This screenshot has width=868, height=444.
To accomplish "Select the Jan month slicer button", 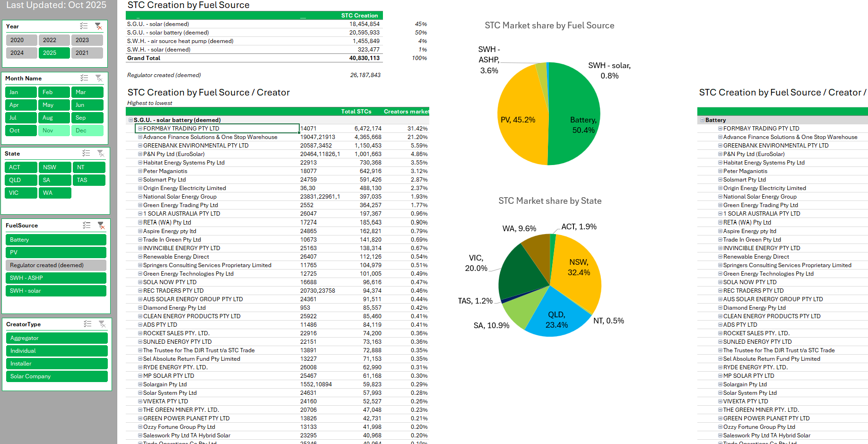I will coord(21,92).
